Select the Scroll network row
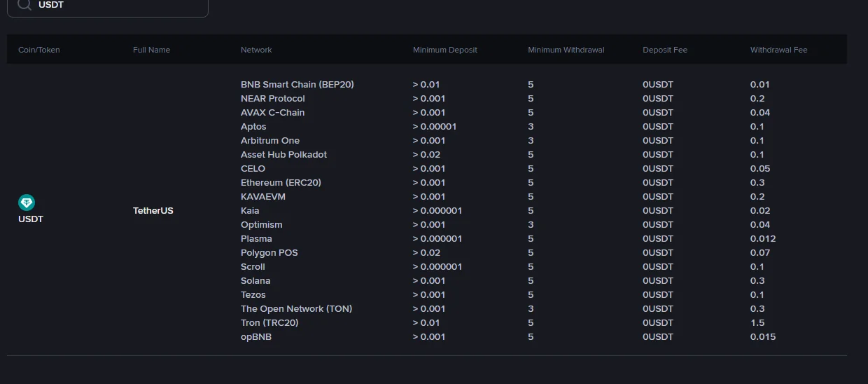The width and height of the screenshot is (868, 384). [253, 266]
